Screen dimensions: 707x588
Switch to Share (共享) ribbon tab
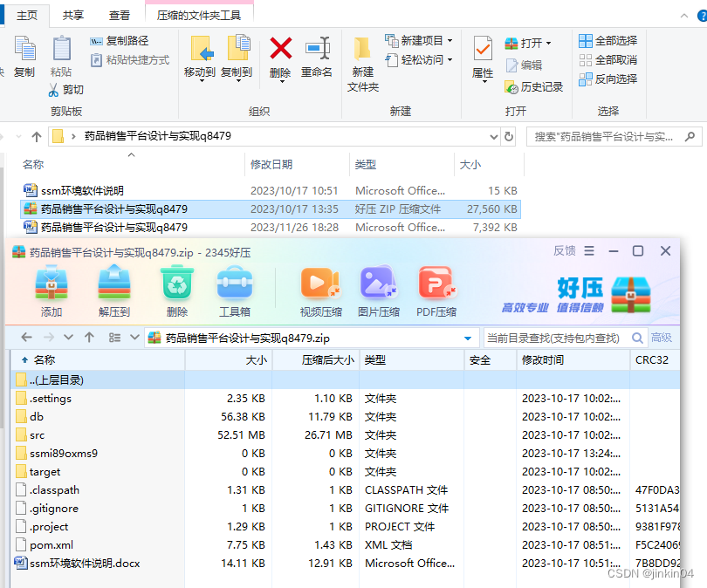coord(73,16)
